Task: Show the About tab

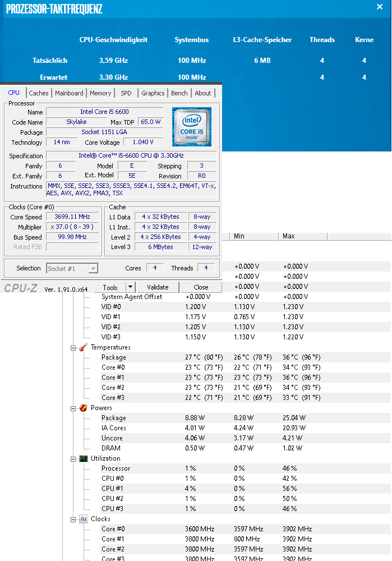Action: (203, 93)
